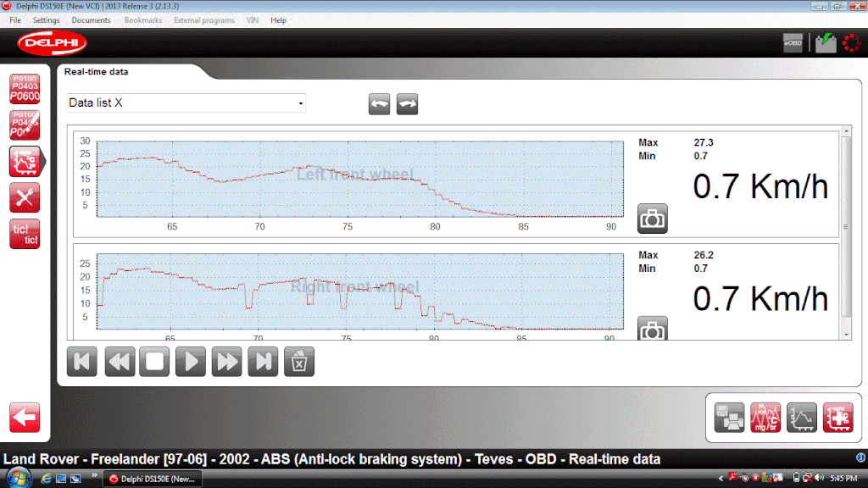The height and width of the screenshot is (488, 868).
Task: Open the Help menu
Action: click(278, 20)
